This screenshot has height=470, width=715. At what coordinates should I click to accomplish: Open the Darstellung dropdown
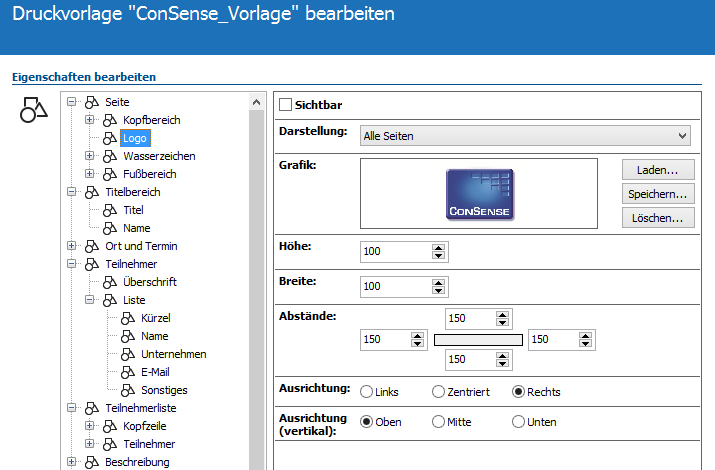point(525,135)
